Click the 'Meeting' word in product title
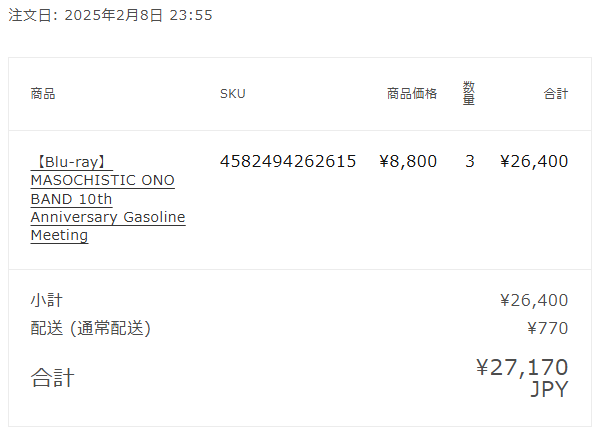 (60, 235)
